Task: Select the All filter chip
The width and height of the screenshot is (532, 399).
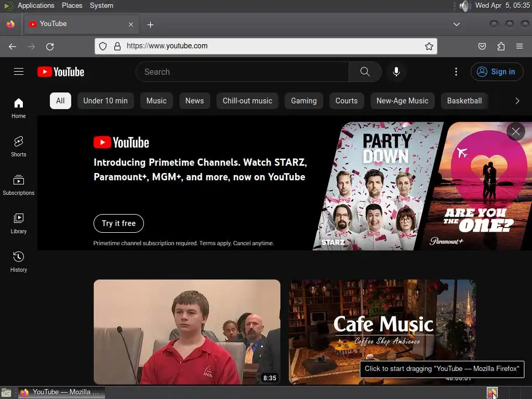Action: (60, 101)
